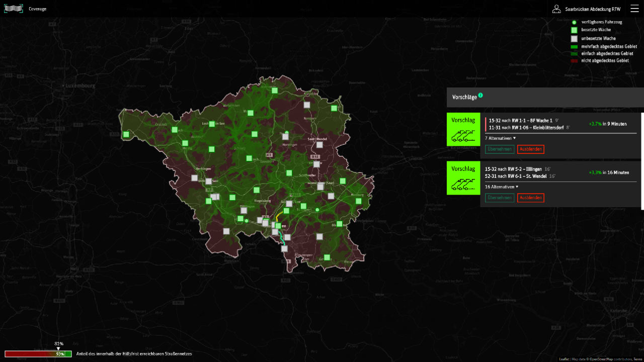Select the occupied station at Blieskastel
The image size is (644, 362).
coord(340,224)
